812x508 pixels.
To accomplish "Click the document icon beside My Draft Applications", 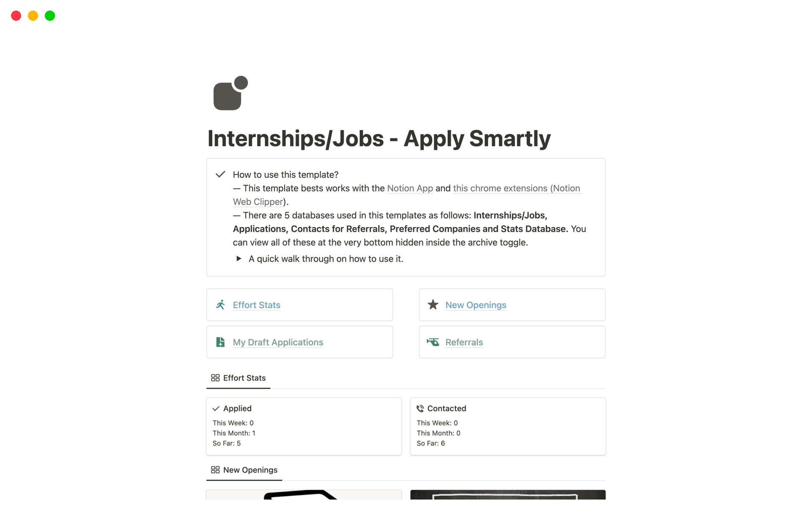I will tap(220, 342).
